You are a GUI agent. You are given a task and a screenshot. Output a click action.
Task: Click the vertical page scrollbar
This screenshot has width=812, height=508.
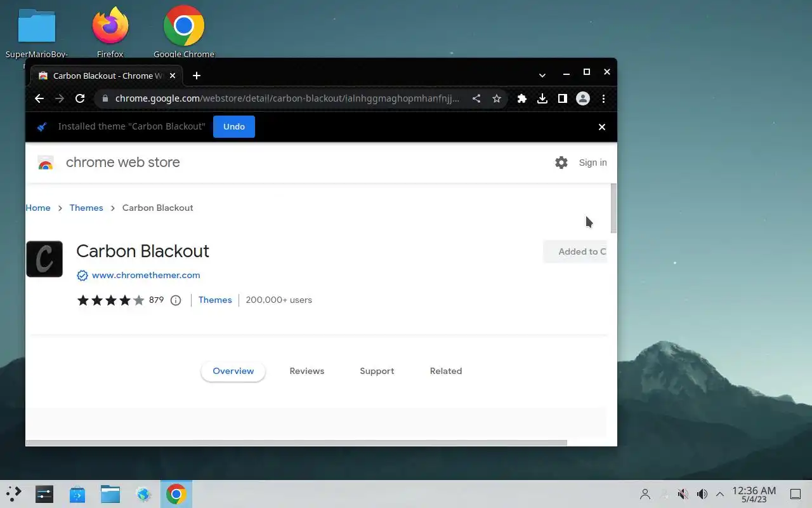pyautogui.click(x=613, y=208)
